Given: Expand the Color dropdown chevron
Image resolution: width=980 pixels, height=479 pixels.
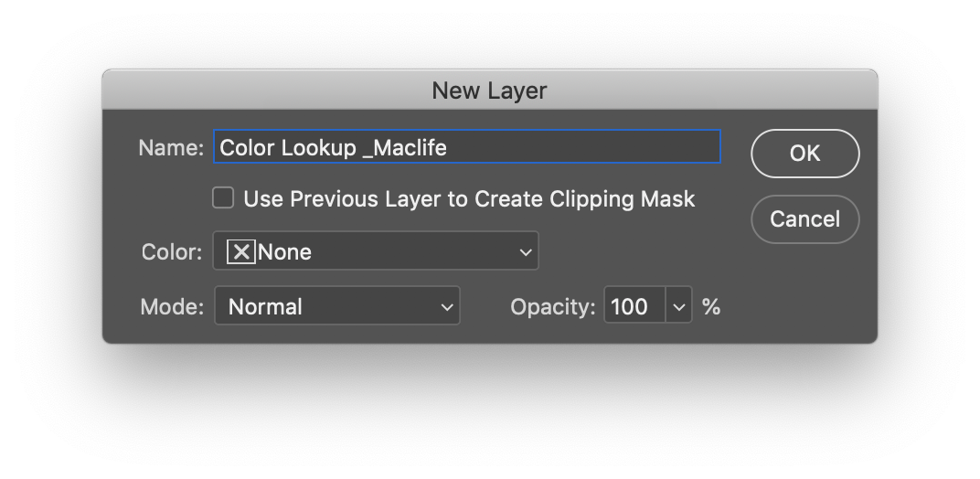Looking at the screenshot, I should click(x=526, y=252).
